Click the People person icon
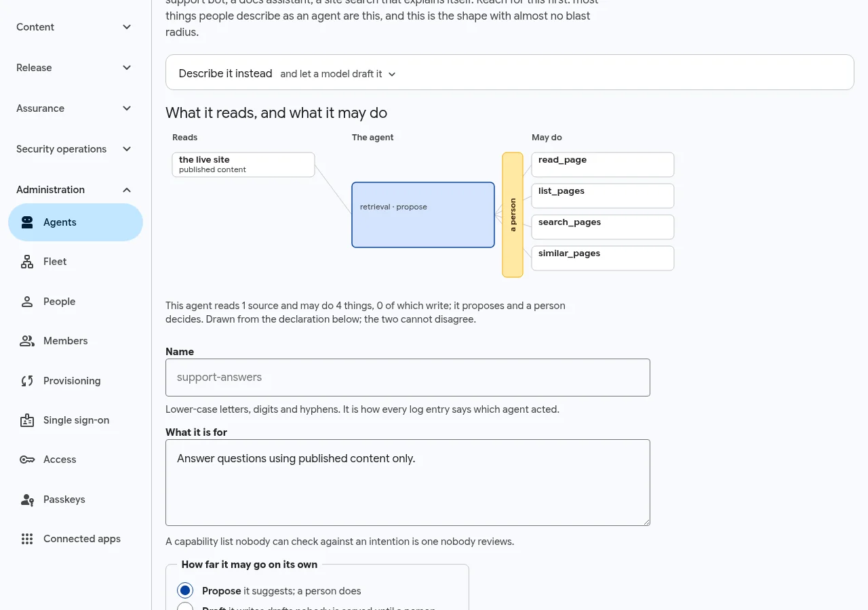 point(27,302)
